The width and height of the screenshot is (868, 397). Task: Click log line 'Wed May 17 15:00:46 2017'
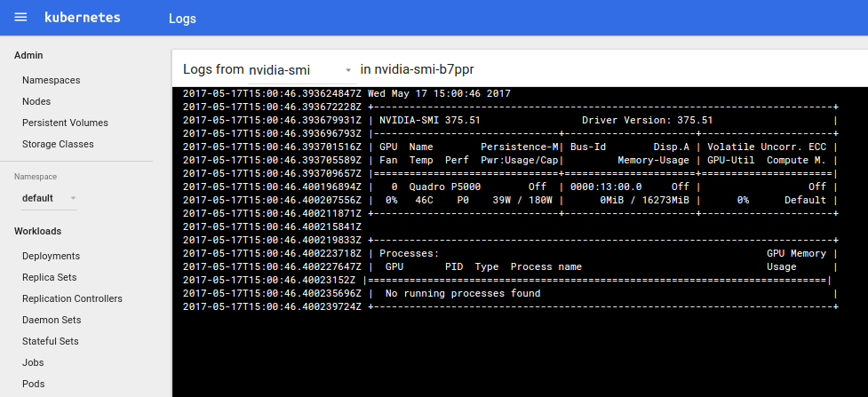tap(439, 93)
